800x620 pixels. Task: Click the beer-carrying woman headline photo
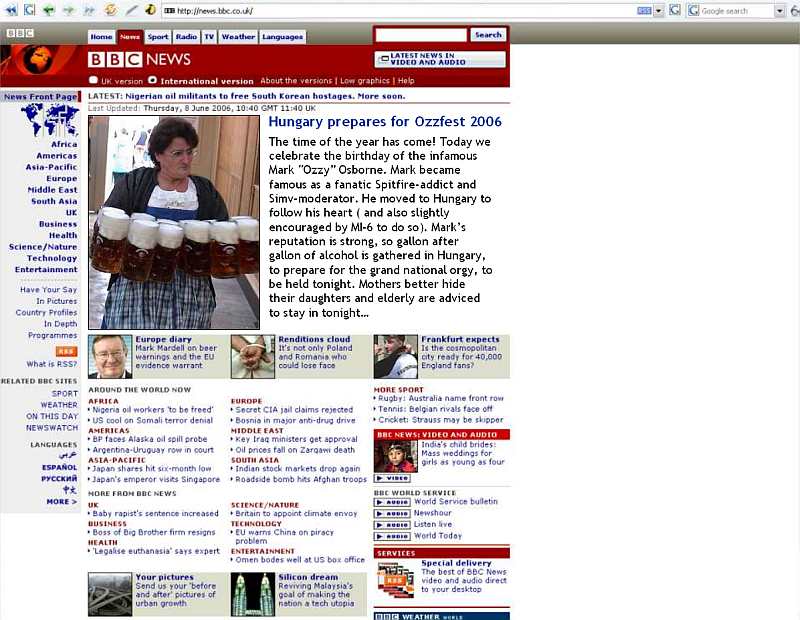tap(174, 222)
